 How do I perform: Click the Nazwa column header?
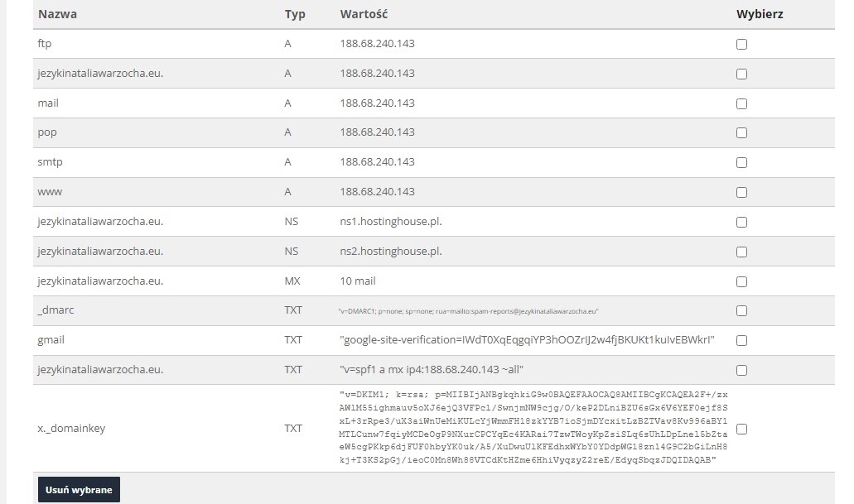coord(57,14)
